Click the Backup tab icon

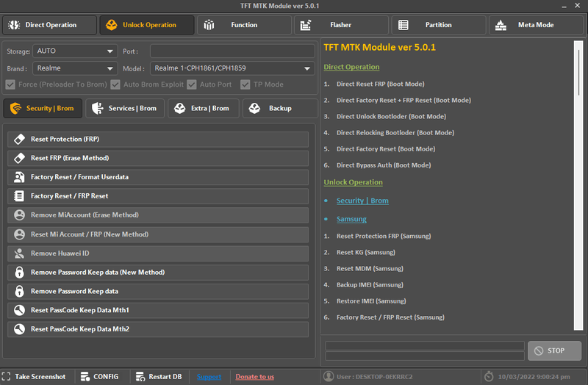[x=254, y=108]
